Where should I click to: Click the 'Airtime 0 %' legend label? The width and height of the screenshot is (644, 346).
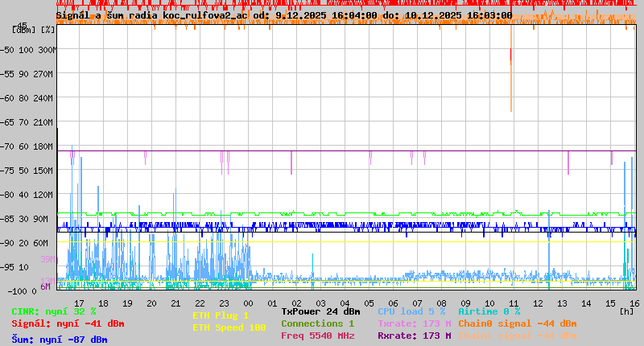pyautogui.click(x=489, y=311)
